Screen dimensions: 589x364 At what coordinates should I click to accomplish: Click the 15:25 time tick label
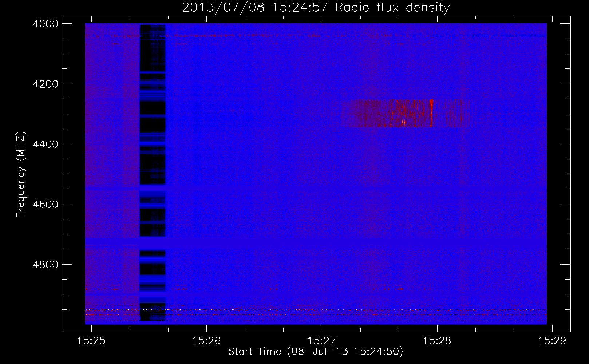(91, 341)
